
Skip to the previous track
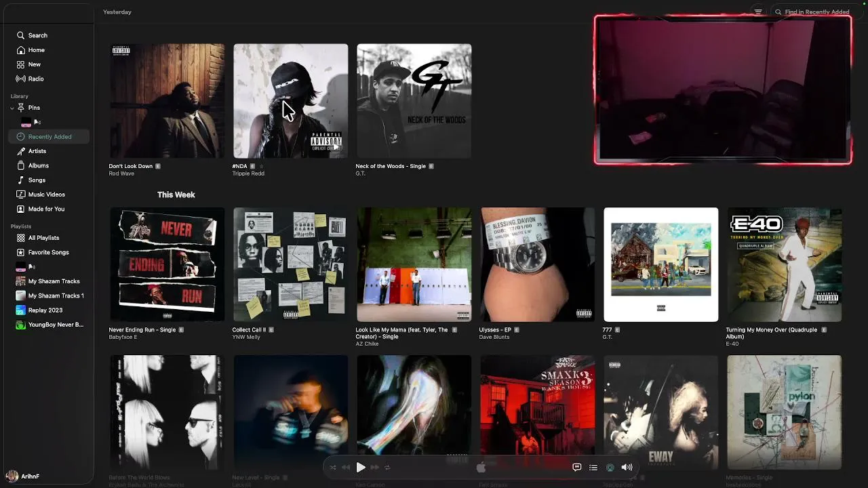click(x=346, y=467)
